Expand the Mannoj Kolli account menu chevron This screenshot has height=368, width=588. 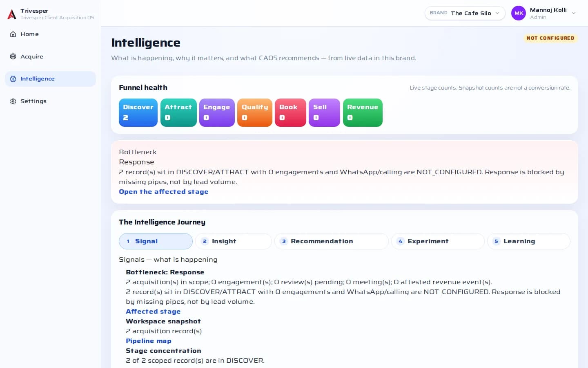click(x=574, y=13)
